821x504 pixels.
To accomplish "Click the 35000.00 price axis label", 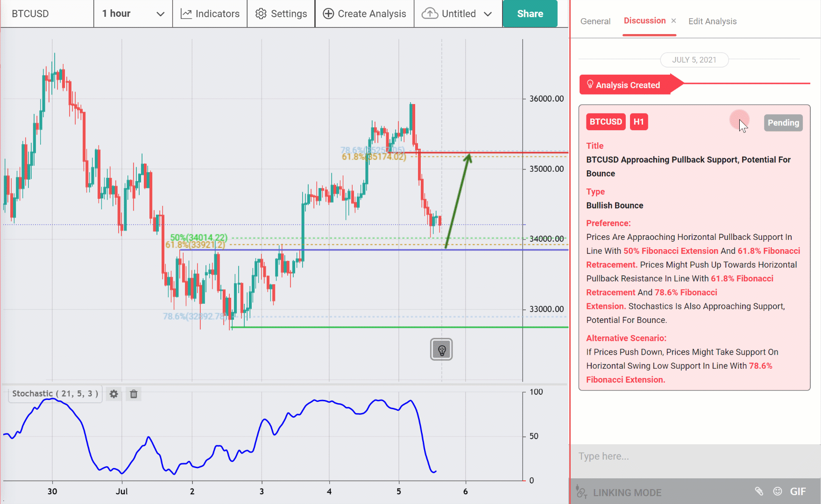I will point(546,169).
